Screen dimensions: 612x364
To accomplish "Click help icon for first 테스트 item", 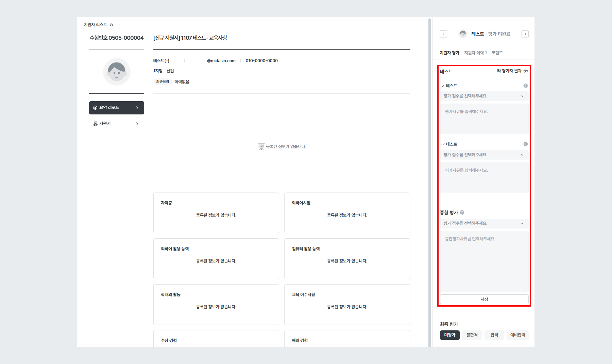I will click(526, 86).
